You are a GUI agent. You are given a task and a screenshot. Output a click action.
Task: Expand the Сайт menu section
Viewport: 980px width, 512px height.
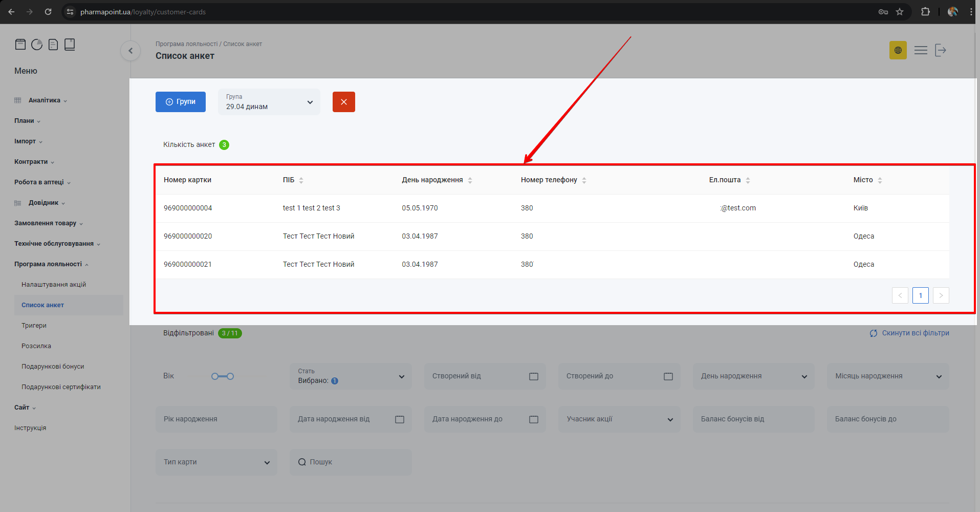click(25, 408)
